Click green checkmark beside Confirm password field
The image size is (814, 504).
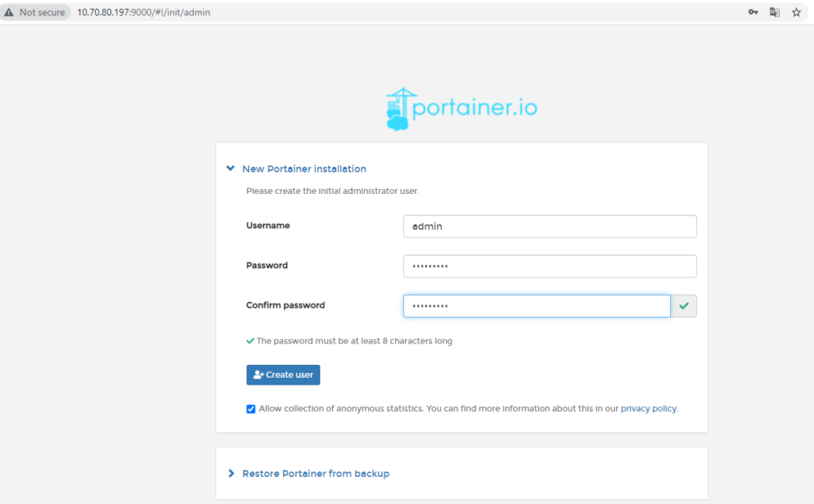click(684, 306)
